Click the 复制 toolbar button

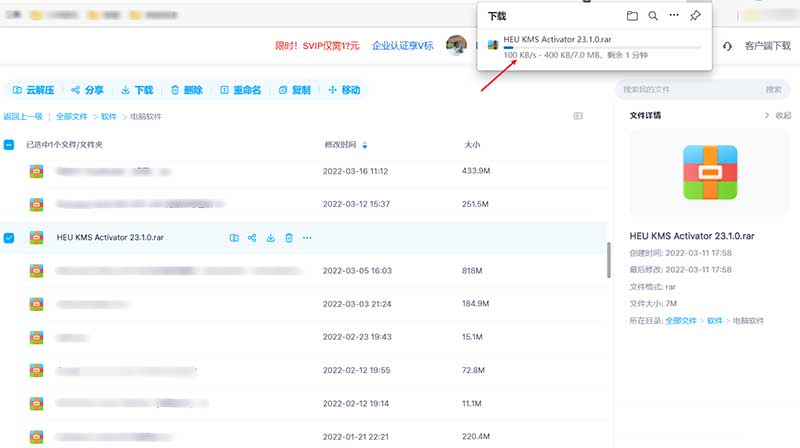click(x=295, y=90)
